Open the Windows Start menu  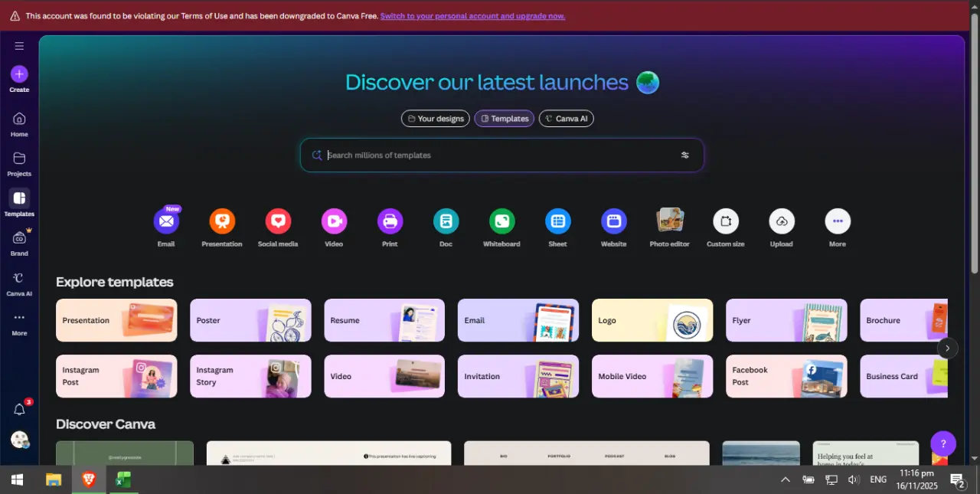pyautogui.click(x=17, y=480)
